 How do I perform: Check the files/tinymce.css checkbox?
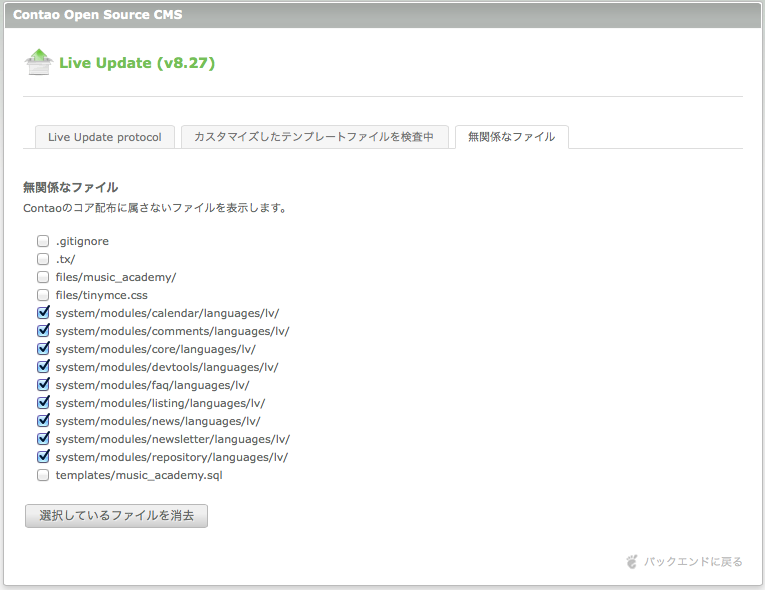[43, 295]
